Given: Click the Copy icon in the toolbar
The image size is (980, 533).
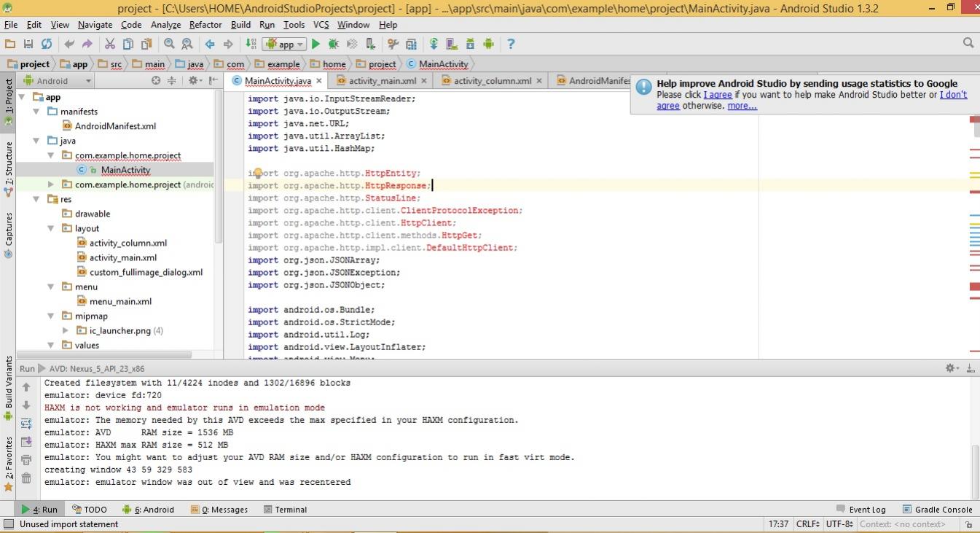Looking at the screenshot, I should click(128, 44).
